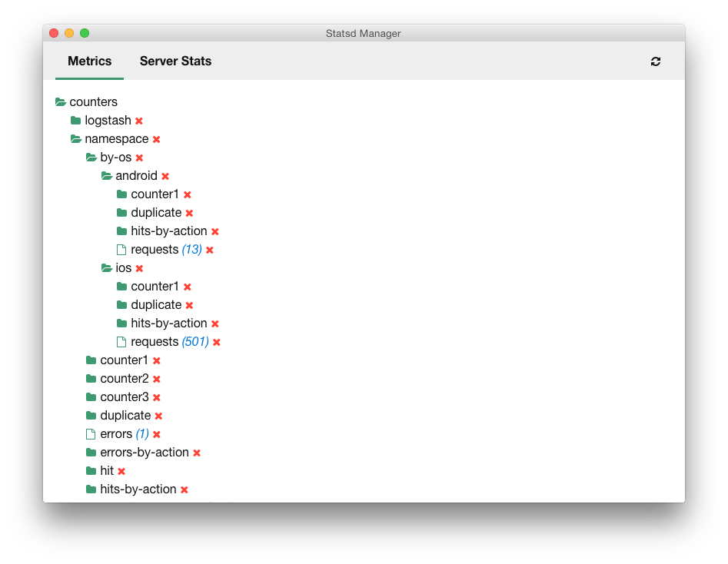Viewport: 728px width, 564px height.
Task: Maximize the Statsd Manager window
Action: click(x=85, y=33)
